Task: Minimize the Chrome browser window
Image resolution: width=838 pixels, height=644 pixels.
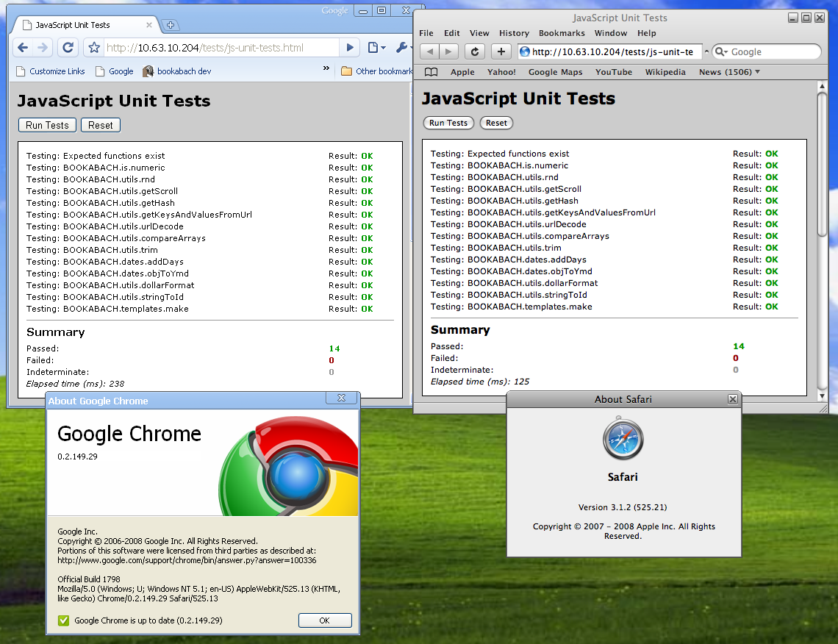Action: click(363, 11)
